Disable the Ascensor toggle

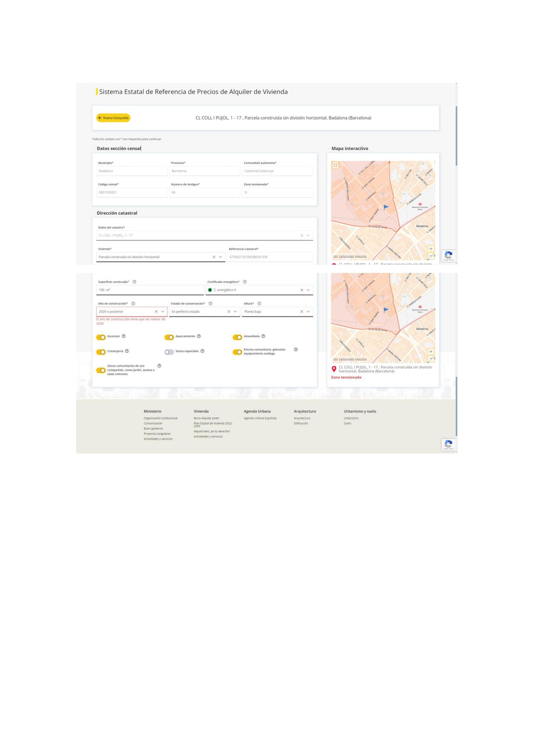pos(101,337)
